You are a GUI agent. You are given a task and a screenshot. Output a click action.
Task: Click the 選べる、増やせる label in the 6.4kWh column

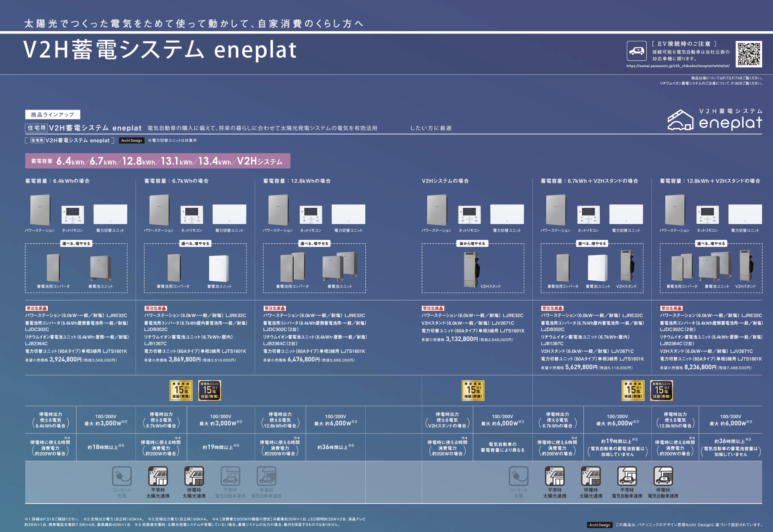pyautogui.click(x=76, y=243)
